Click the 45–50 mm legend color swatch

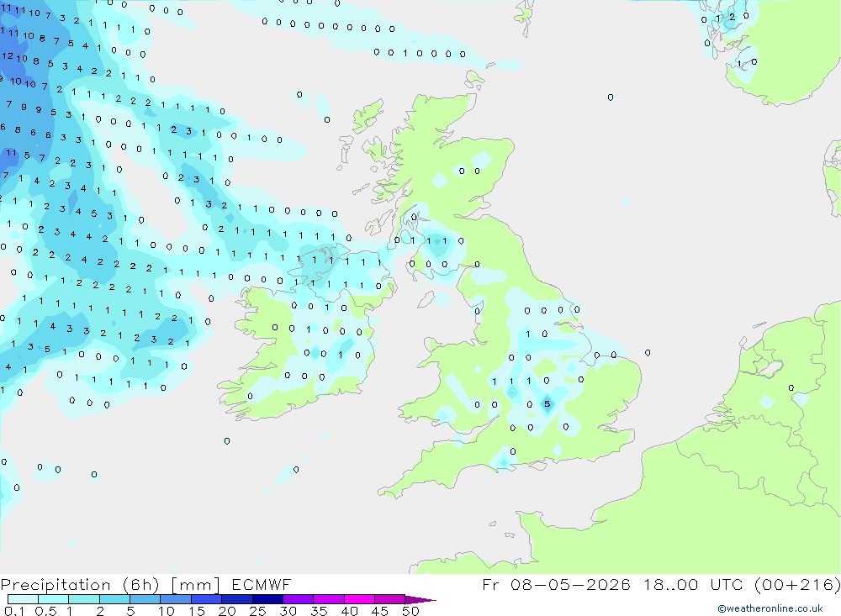click(x=389, y=599)
